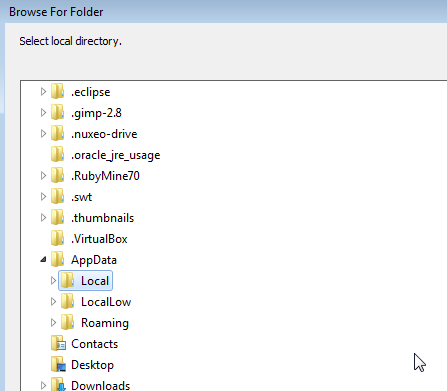447x391 pixels.
Task: Select the .swt folder name
Action: point(81,197)
